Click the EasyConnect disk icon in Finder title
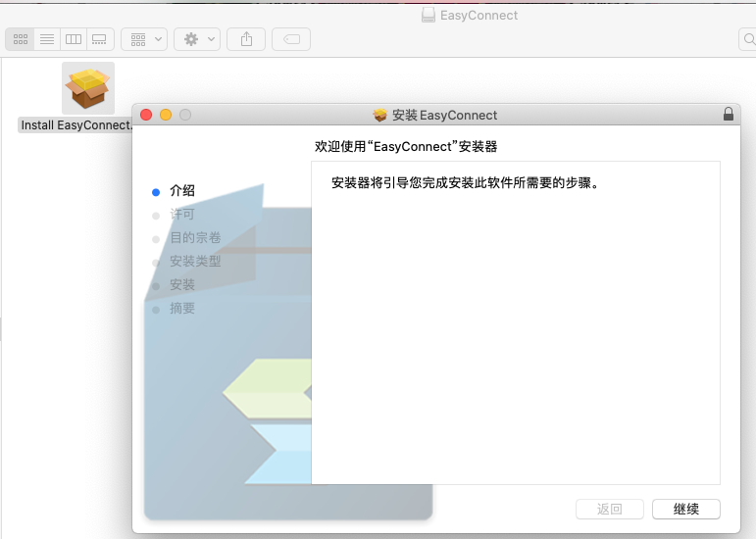Viewport: 756px width, 539px height. pyautogui.click(x=428, y=15)
